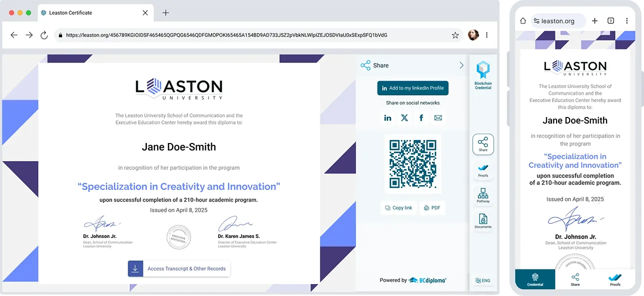The image size is (644, 296).
Task: Bookmark page with the star icon
Action: (x=455, y=35)
